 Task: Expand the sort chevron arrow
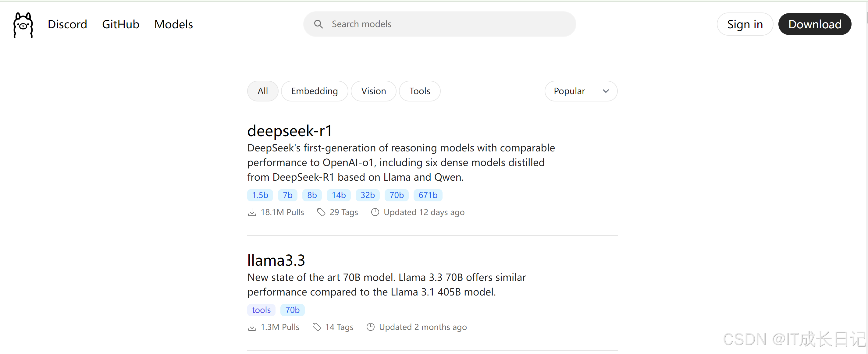[x=606, y=91]
